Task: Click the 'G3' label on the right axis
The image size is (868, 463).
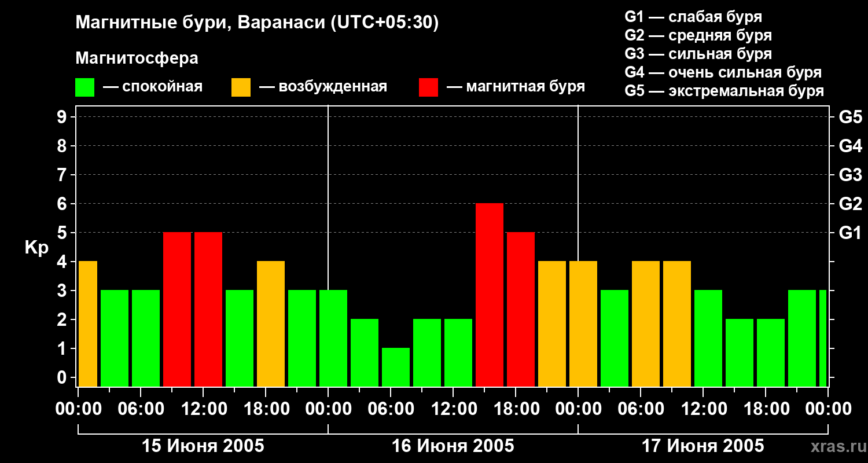Action: click(x=850, y=175)
